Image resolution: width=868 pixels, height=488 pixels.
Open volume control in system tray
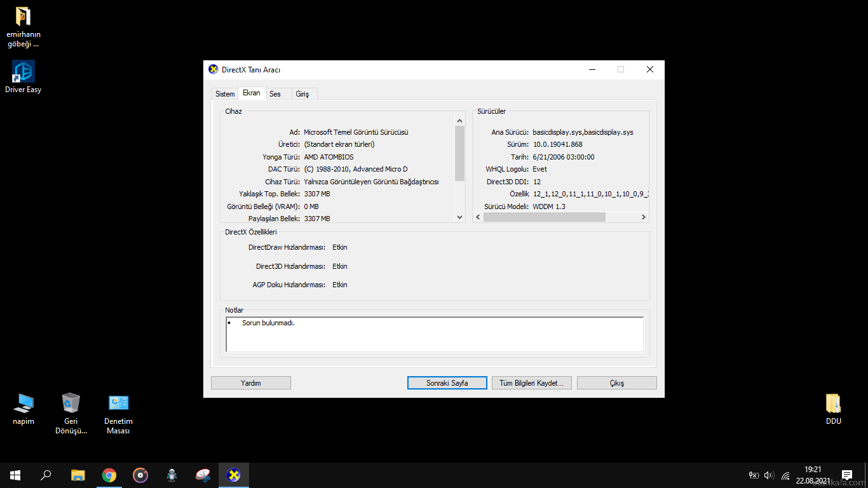click(x=770, y=475)
